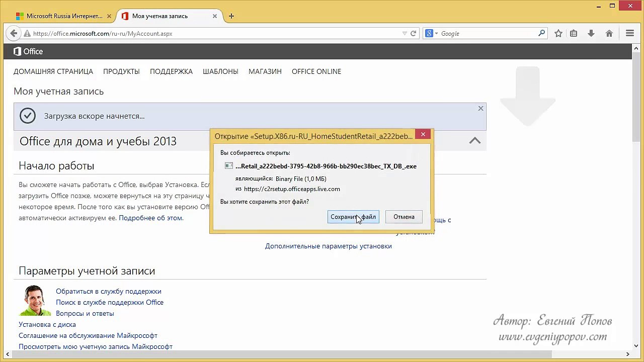Open Просмотреть мою учетную запись Майкрософт link
Image resolution: width=644 pixels, height=362 pixels.
[x=96, y=346]
